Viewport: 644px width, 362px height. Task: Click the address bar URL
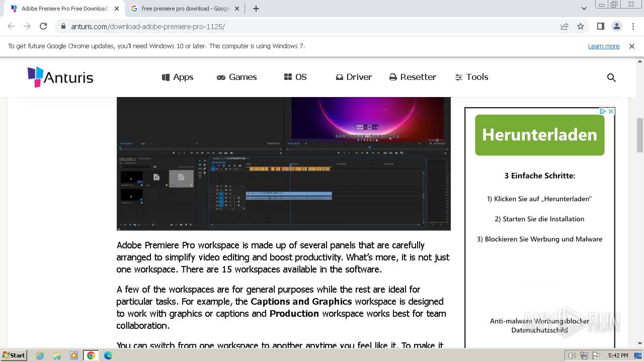(148, 26)
